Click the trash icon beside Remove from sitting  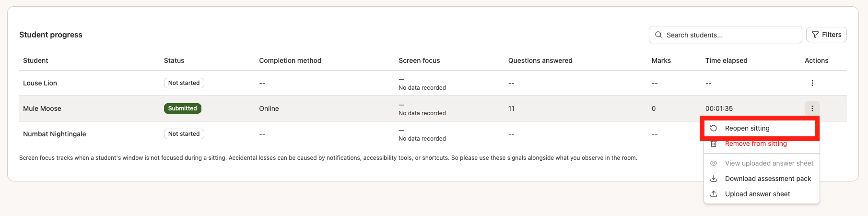pos(714,144)
